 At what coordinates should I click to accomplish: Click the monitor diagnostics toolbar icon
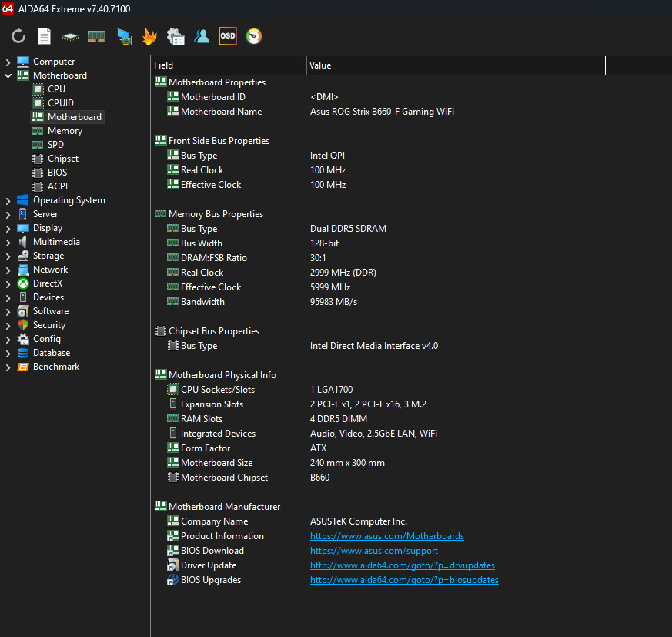[123, 36]
